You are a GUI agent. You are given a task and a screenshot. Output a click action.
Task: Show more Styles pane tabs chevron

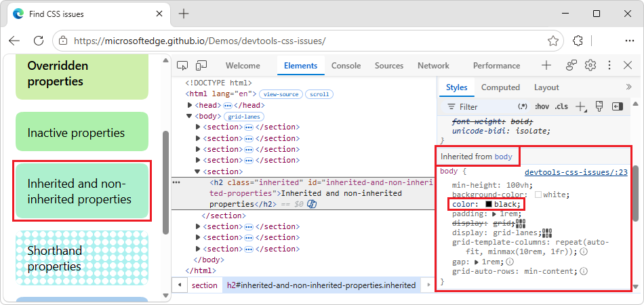(628, 87)
